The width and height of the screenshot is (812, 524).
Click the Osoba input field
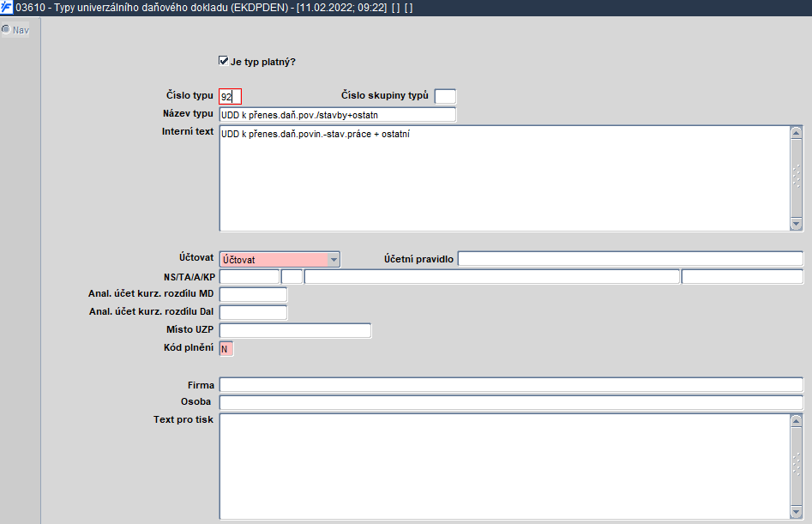point(511,402)
